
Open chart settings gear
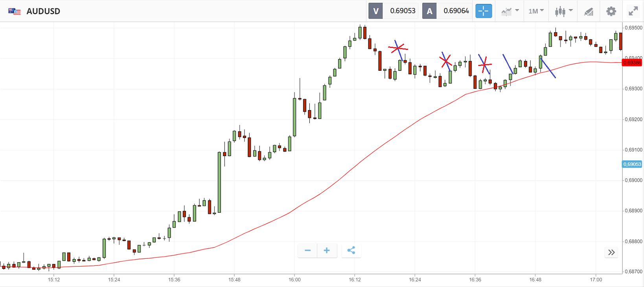pos(611,11)
